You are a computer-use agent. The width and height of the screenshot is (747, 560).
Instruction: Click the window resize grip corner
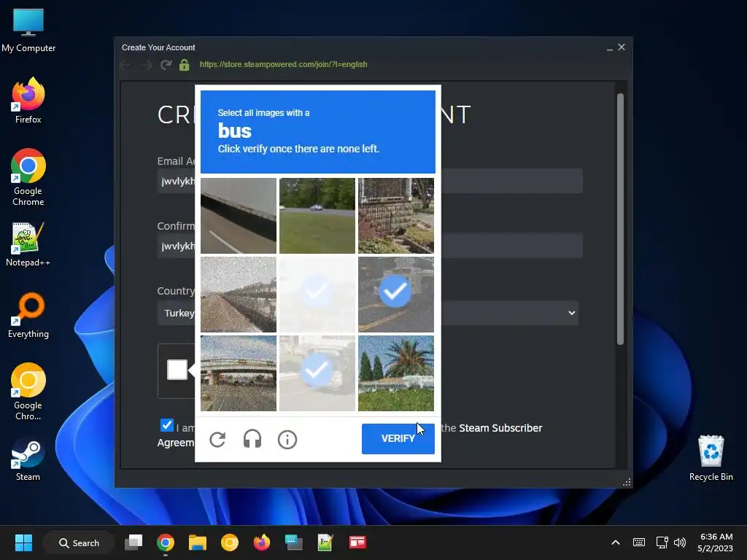[x=627, y=482]
